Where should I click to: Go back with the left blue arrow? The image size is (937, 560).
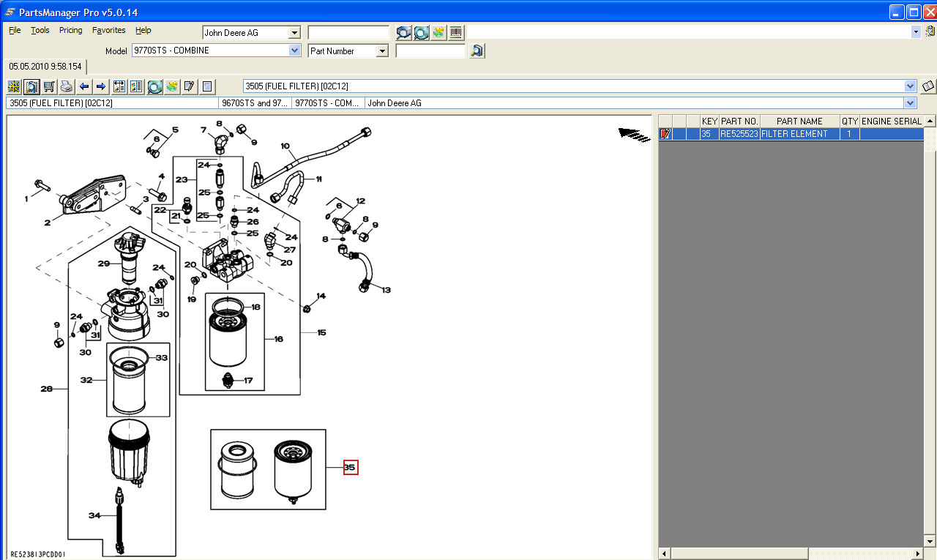coord(84,86)
